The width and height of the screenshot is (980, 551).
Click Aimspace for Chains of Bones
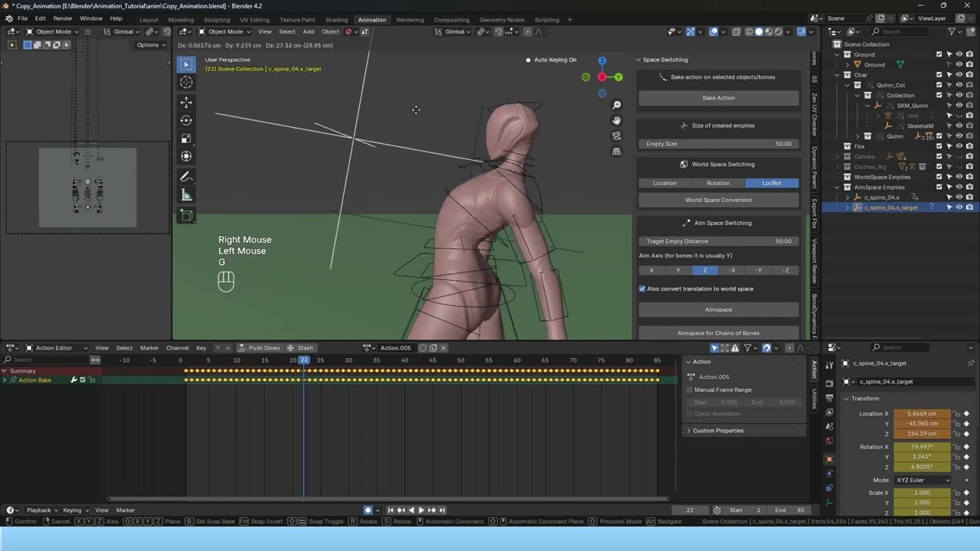coord(718,333)
